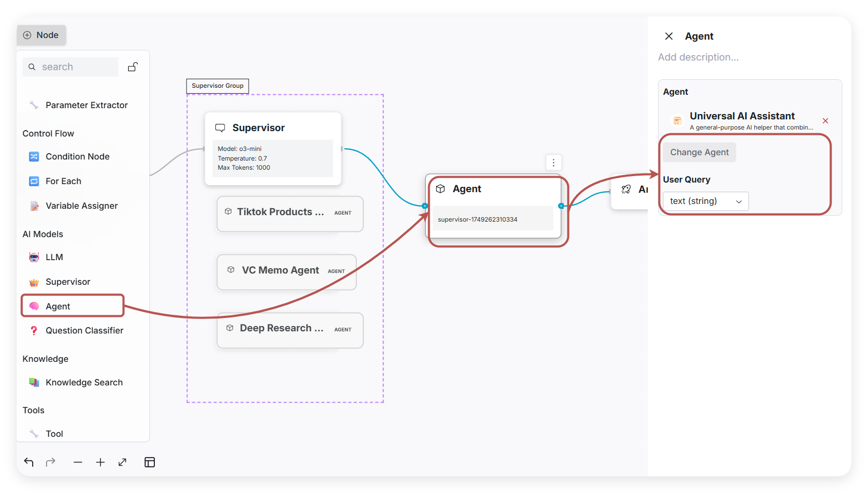Open the three-dot menu above Agent node
Viewport: 868px width, 493px height.
(553, 162)
